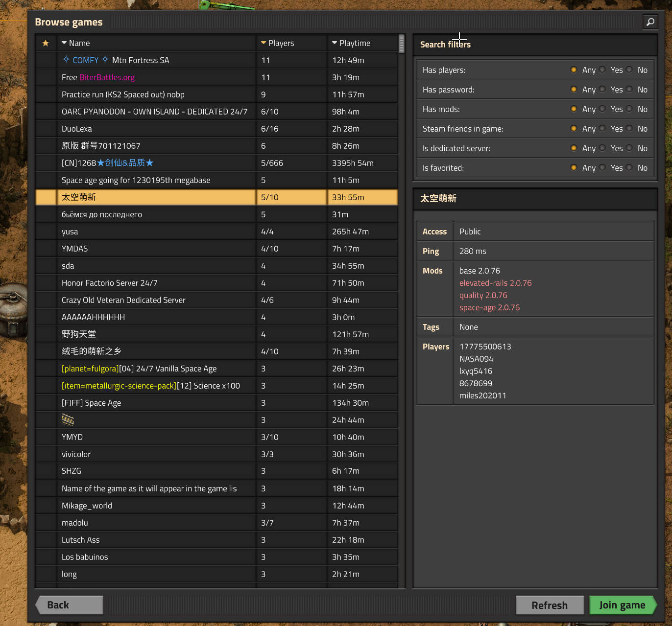The height and width of the screenshot is (626, 672).
Task: Toggle the sort arrow on the Playtime column
Action: (335, 43)
